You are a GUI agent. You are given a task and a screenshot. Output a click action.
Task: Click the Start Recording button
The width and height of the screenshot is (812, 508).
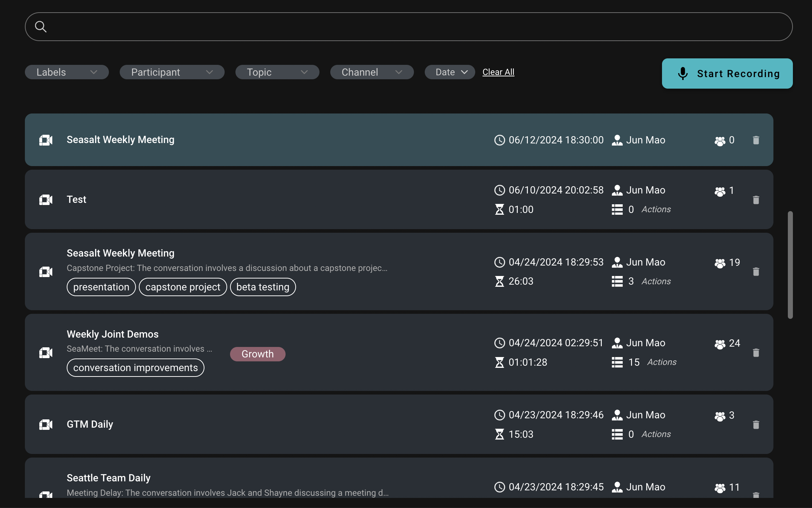point(727,73)
